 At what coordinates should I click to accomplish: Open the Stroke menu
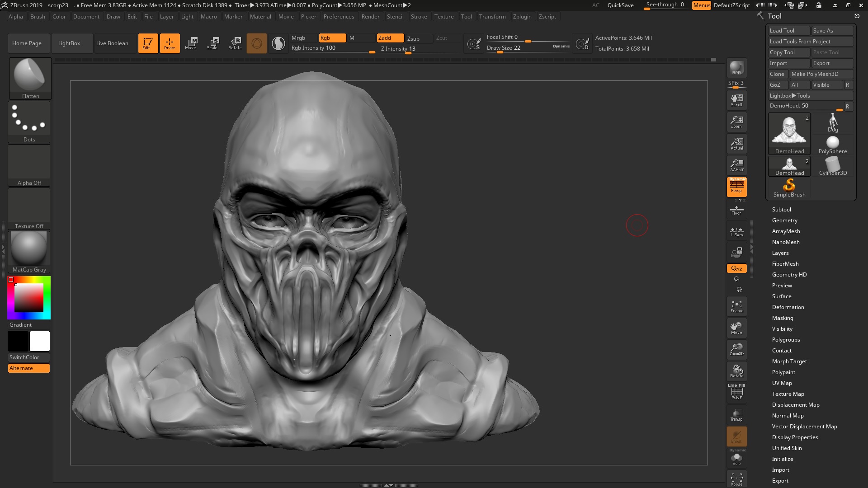[419, 17]
